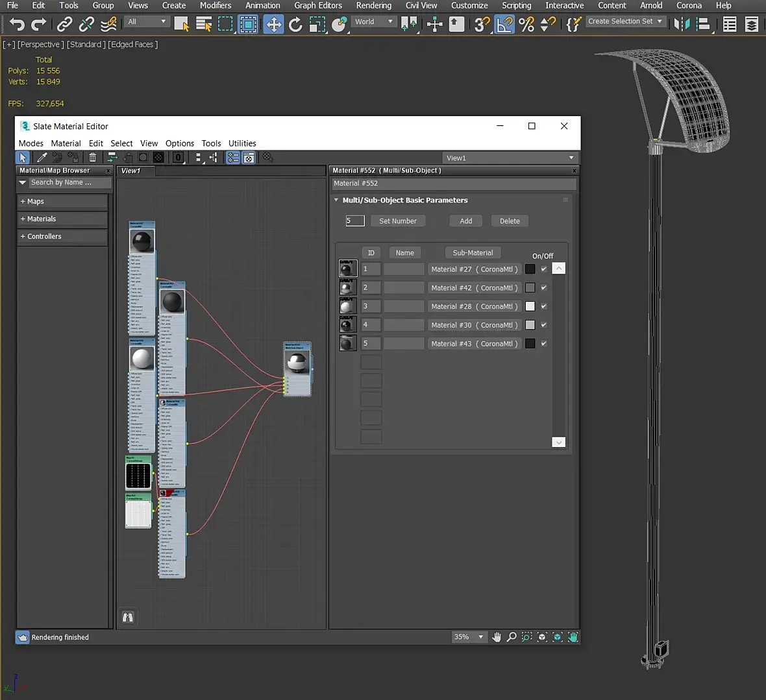This screenshot has width=766, height=700.
Task: Click the Mirror tool icon
Action: pos(681,25)
